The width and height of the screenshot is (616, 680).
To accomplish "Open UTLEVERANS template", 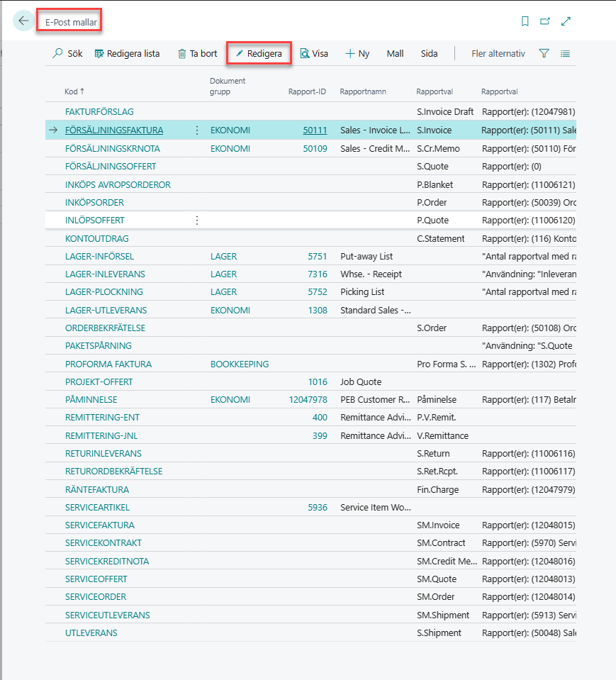I will [x=91, y=632].
